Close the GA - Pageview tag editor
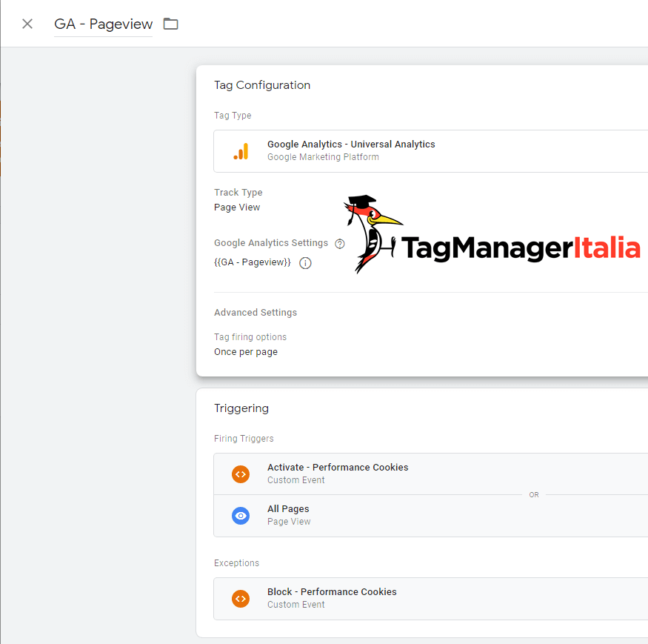The image size is (648, 644). click(x=27, y=24)
